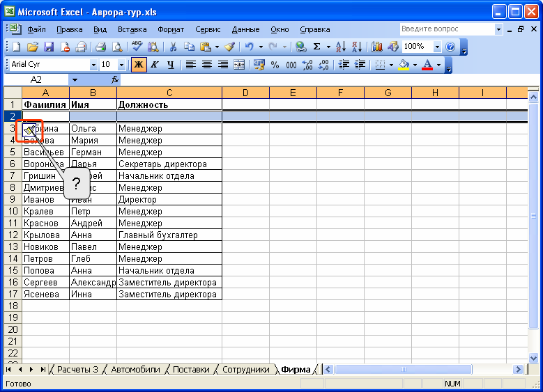Align text right

point(223,65)
